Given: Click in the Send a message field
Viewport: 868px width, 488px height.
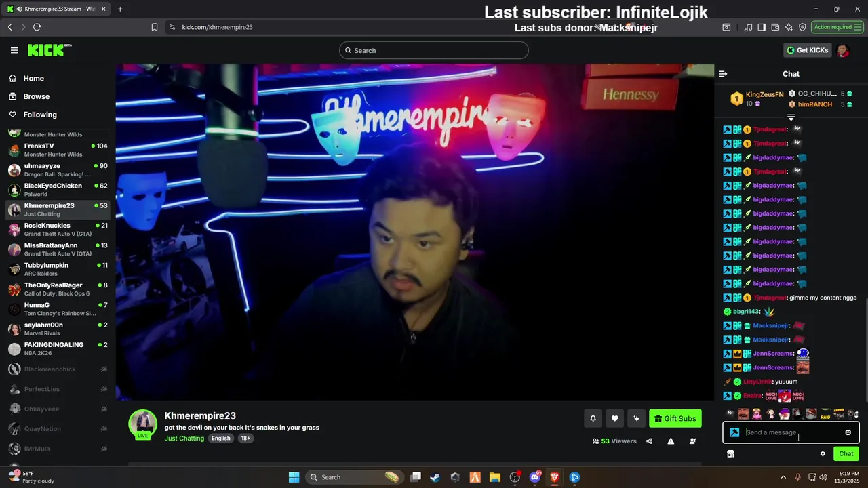Looking at the screenshot, I should 790,432.
